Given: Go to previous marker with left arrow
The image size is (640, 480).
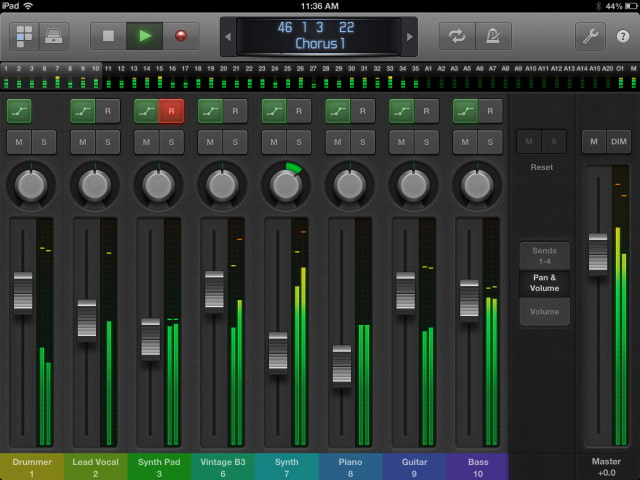Looking at the screenshot, I should (227, 37).
